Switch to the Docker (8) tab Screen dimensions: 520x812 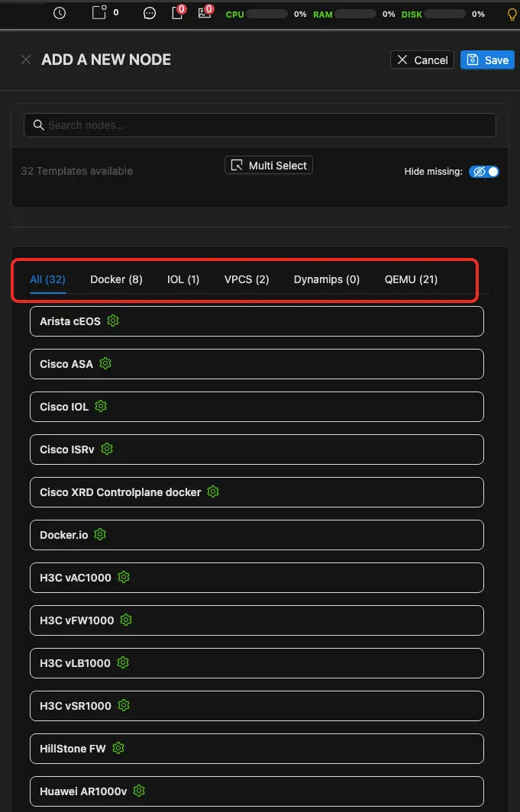(x=116, y=279)
